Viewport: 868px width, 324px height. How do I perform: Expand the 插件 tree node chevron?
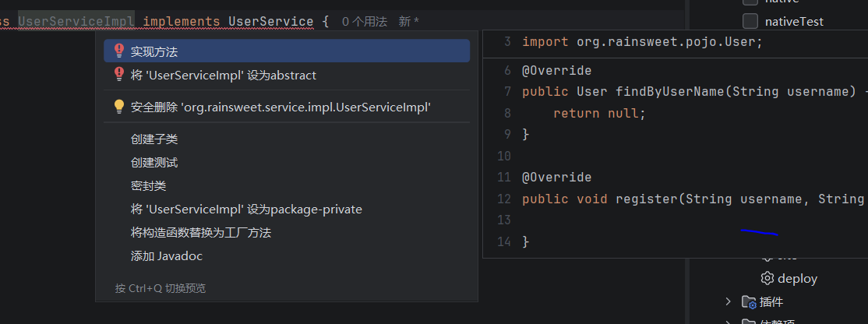[729, 301]
